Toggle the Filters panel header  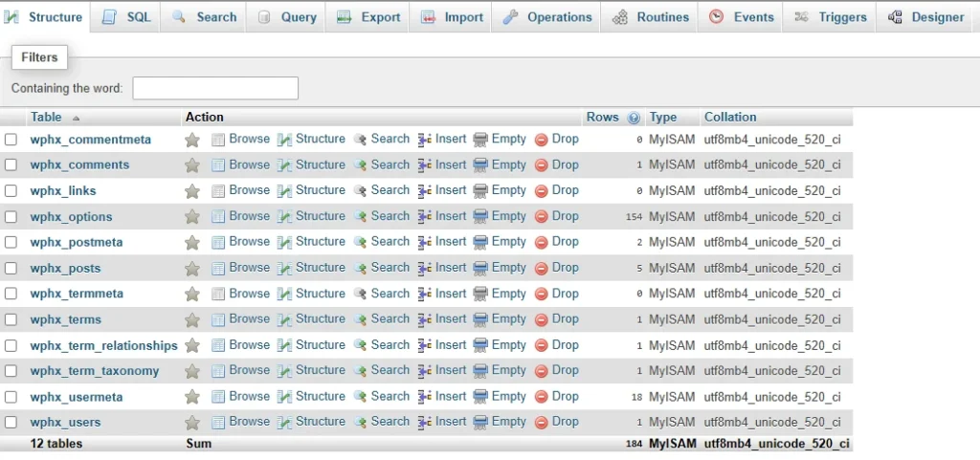[x=39, y=57]
